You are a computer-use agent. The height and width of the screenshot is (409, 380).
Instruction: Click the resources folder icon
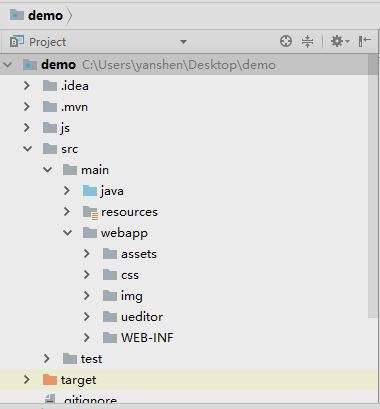point(90,212)
